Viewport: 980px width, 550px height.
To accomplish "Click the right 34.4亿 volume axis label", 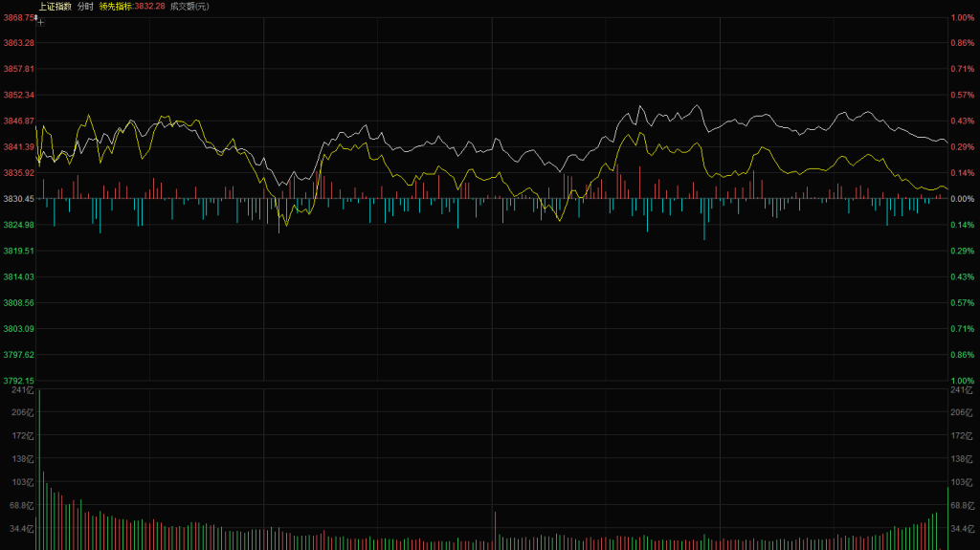I will (x=961, y=528).
